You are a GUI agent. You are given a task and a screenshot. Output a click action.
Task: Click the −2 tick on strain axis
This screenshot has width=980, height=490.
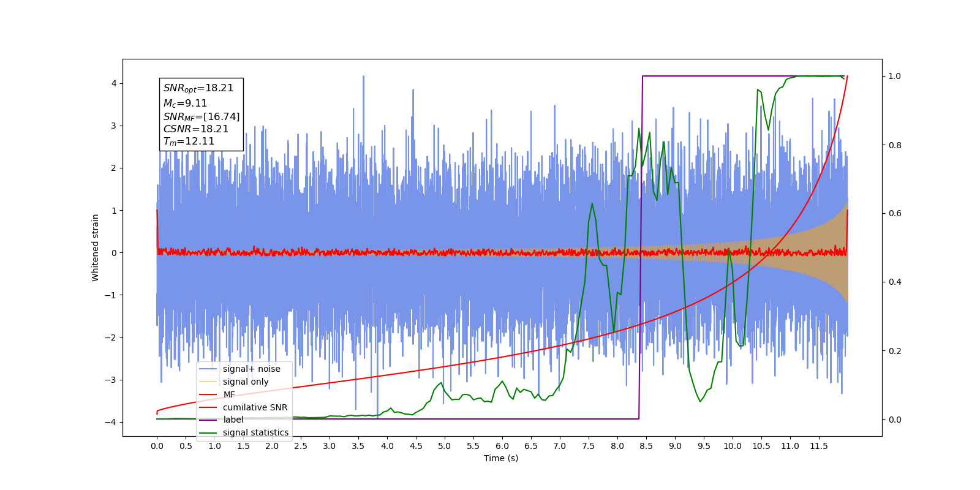point(111,337)
